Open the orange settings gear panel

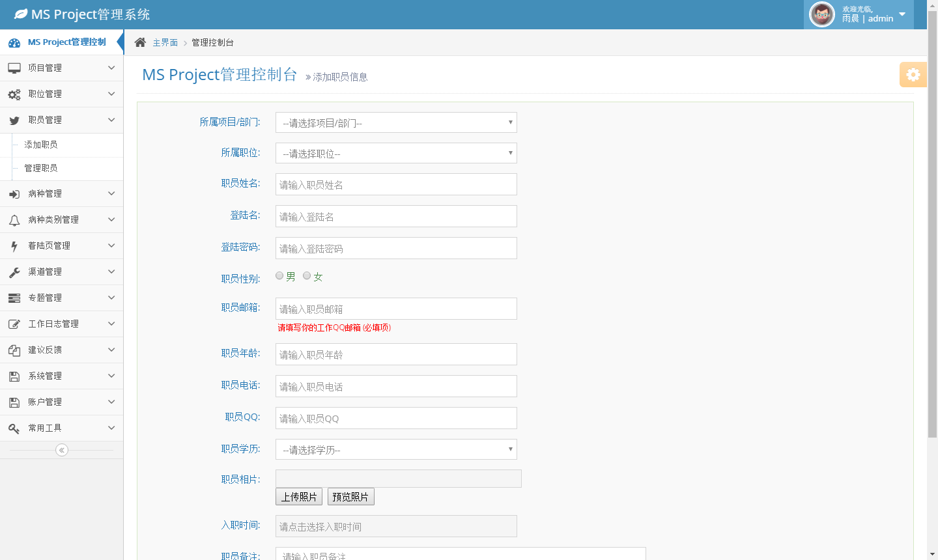(913, 75)
